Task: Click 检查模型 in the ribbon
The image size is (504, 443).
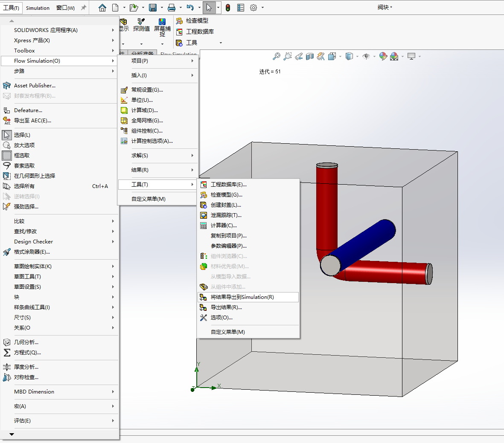Action: point(192,21)
